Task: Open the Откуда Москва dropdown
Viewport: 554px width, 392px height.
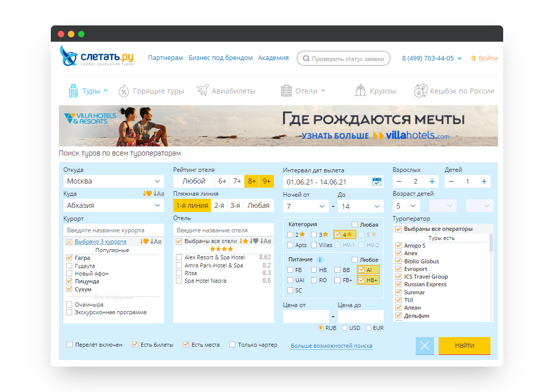Action: [x=113, y=181]
